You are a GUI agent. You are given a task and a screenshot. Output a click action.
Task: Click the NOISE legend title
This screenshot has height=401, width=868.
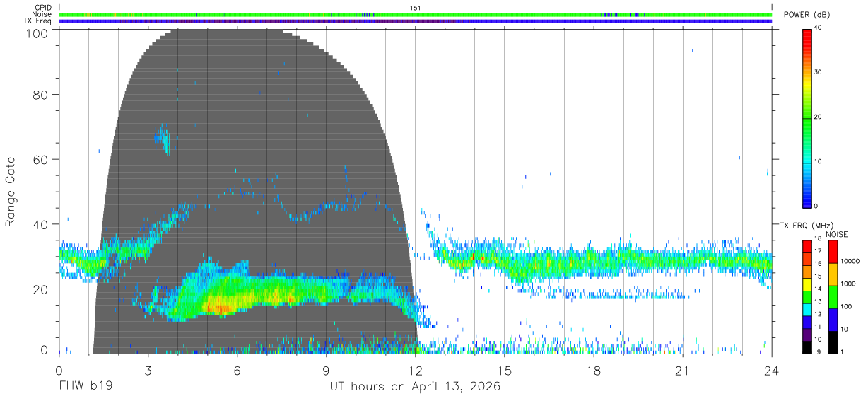[836, 233]
